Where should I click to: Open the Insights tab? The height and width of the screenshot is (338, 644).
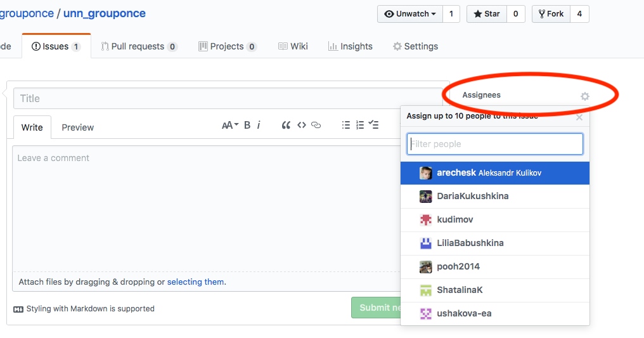(351, 46)
